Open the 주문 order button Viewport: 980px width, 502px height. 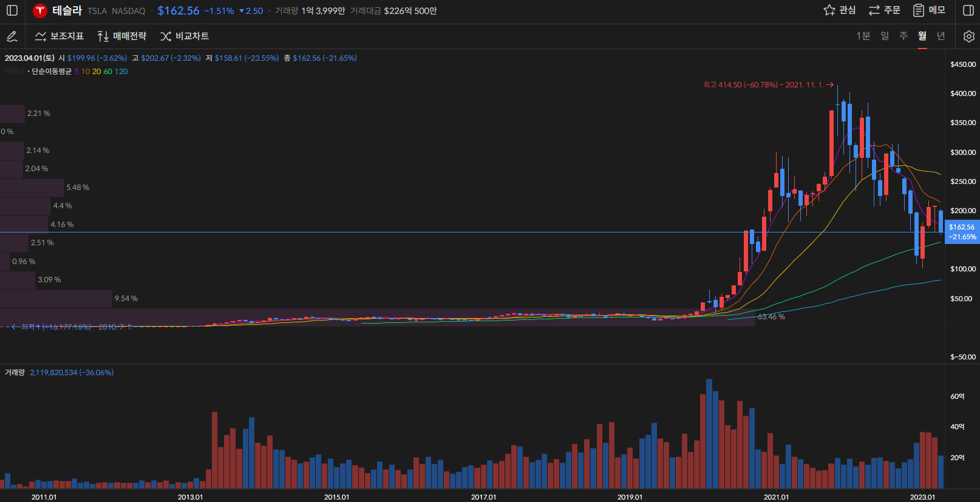[x=884, y=10]
